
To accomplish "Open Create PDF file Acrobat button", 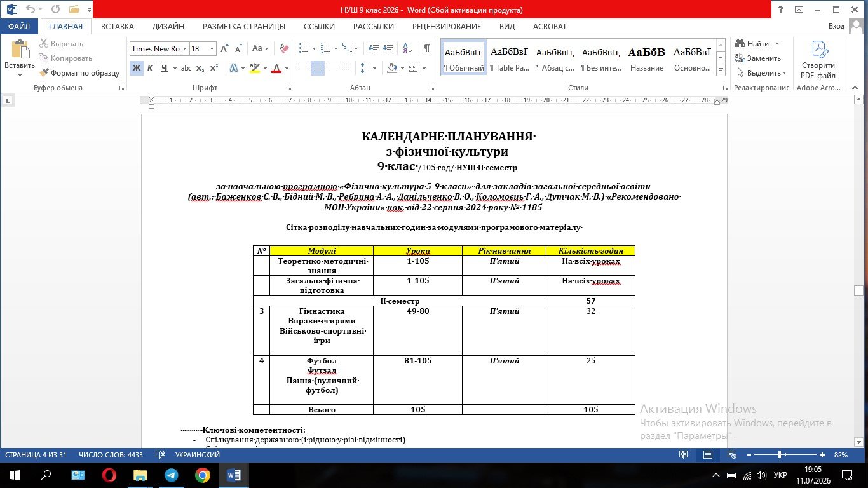I will (818, 60).
